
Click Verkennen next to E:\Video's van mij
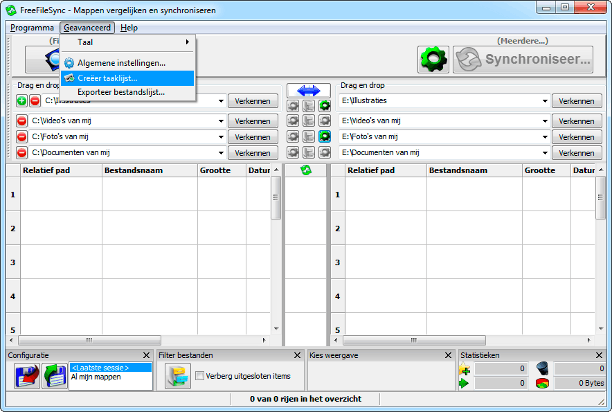tap(576, 121)
